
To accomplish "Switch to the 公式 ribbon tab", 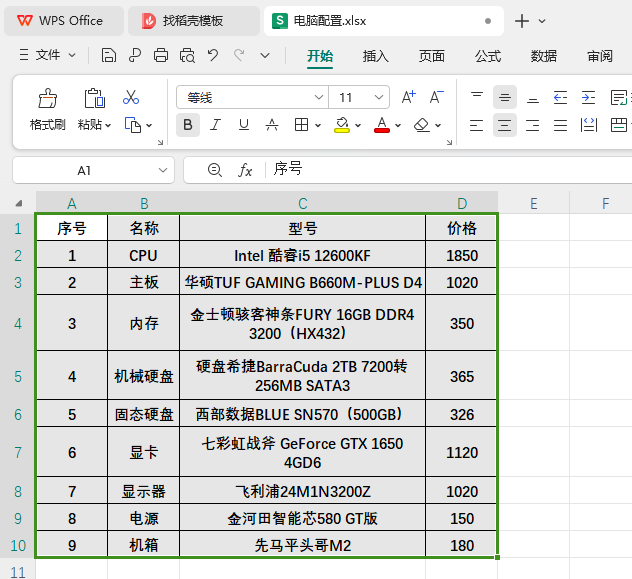I will pyautogui.click(x=488, y=56).
